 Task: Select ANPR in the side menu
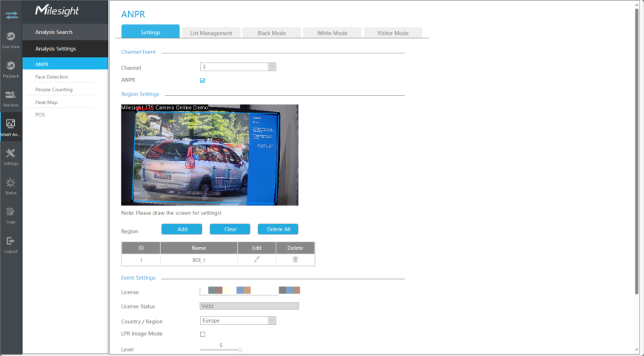tap(65, 64)
